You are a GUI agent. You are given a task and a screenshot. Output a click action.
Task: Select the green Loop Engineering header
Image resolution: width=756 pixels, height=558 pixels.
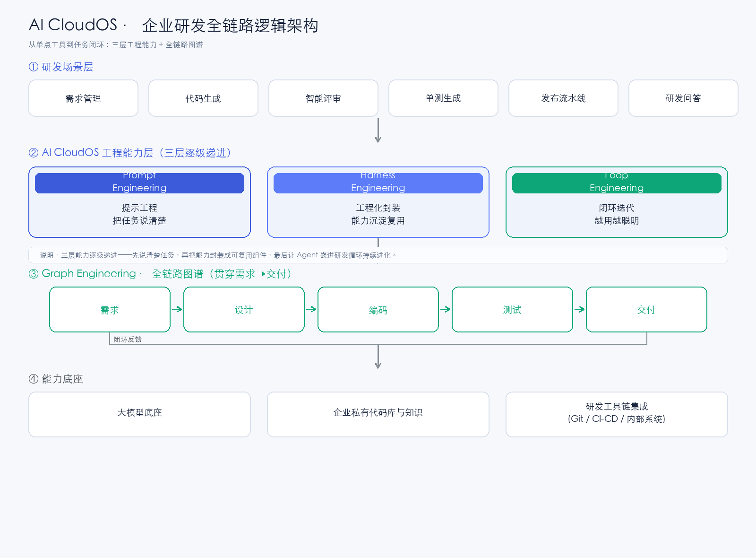coord(617,183)
